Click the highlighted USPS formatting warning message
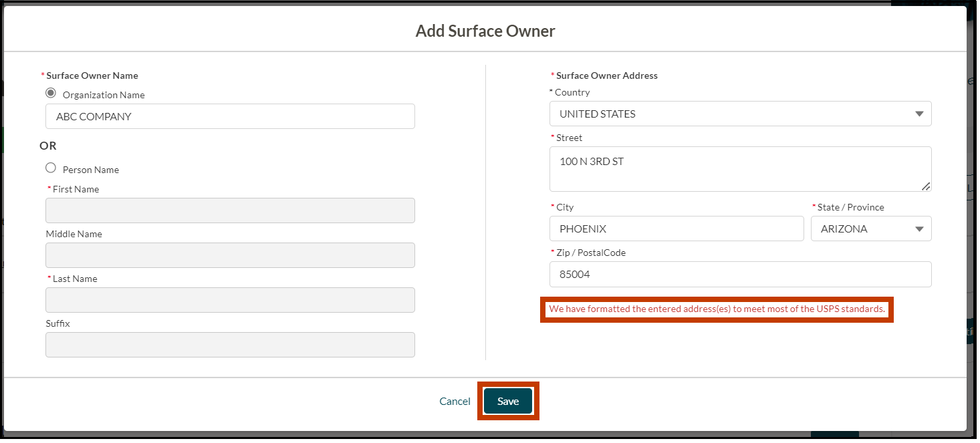 [717, 309]
